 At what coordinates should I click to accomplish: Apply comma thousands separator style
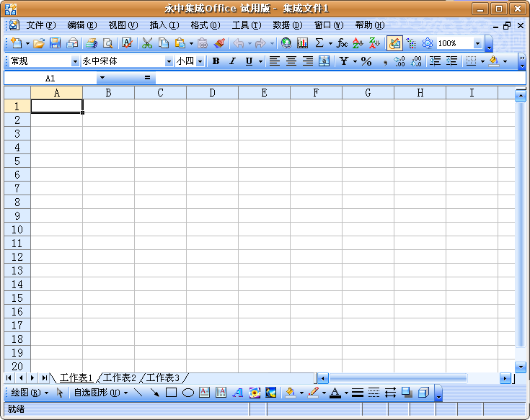(x=384, y=62)
